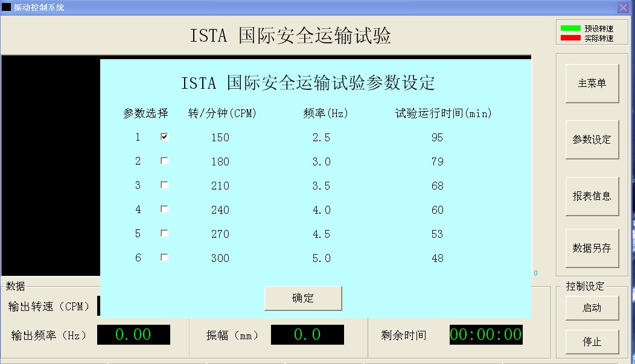
Task: Click the 振幅（mm） label
Action: click(x=232, y=335)
